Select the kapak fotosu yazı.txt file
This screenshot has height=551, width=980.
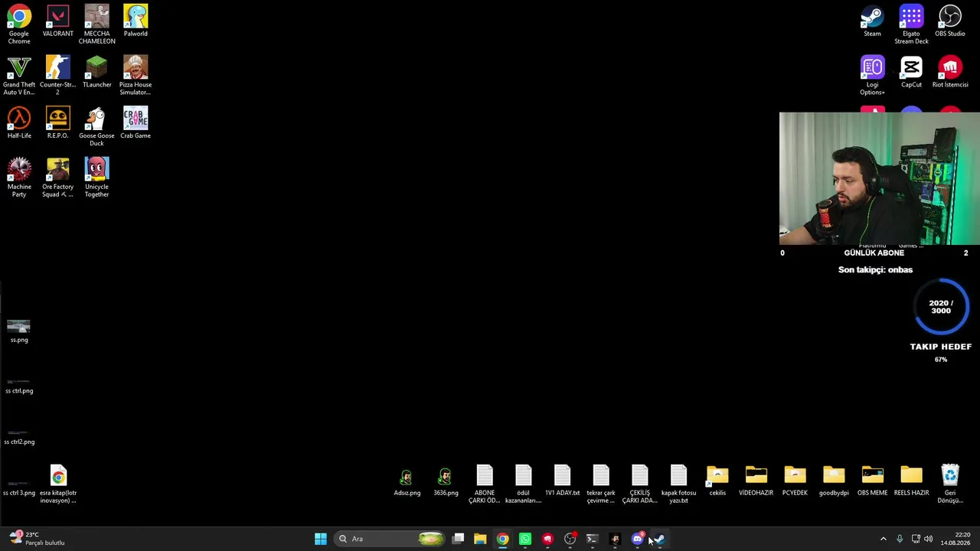(678, 484)
